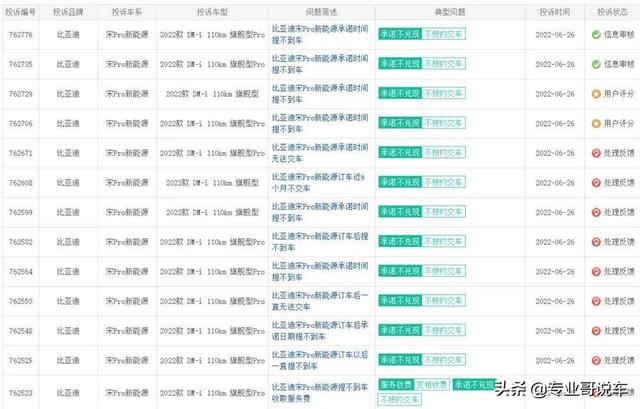The width and height of the screenshot is (640, 409).
Task: Click the 不按约交车 tag in row 762671
Action: pyautogui.click(x=443, y=153)
